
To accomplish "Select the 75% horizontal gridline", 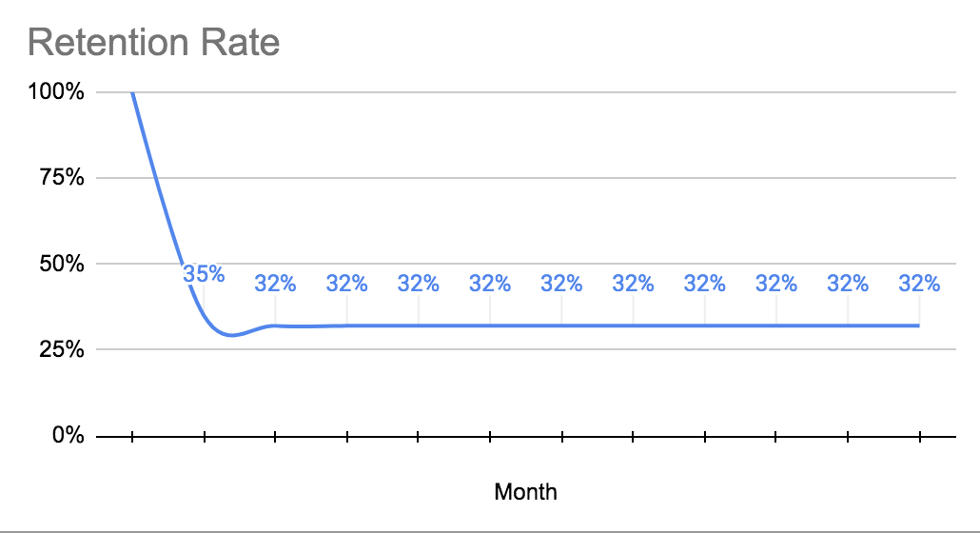I will (x=571, y=178).
